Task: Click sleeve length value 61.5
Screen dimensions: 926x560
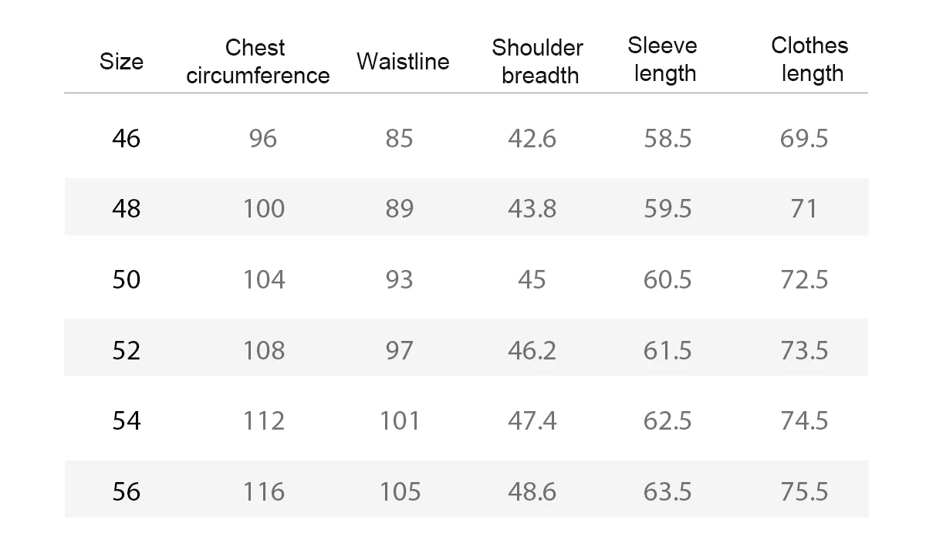Action: [667, 350]
